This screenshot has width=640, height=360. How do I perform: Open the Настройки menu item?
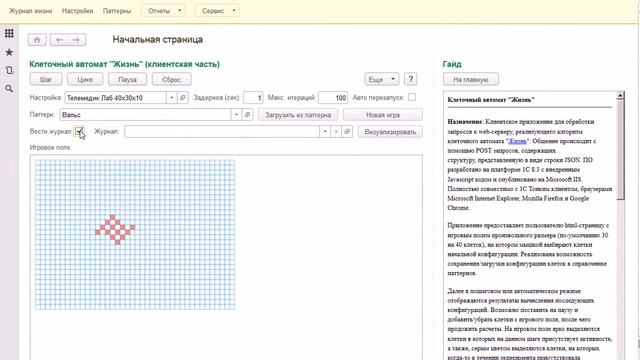pyautogui.click(x=78, y=11)
